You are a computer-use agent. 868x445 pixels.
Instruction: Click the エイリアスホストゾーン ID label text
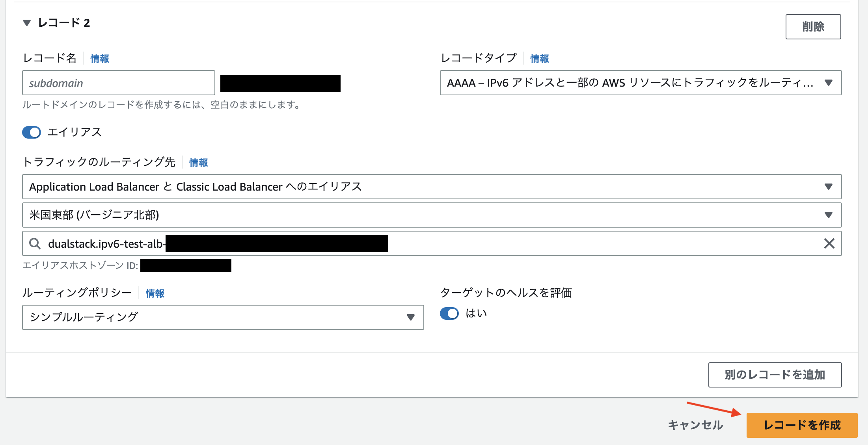pyautogui.click(x=80, y=265)
